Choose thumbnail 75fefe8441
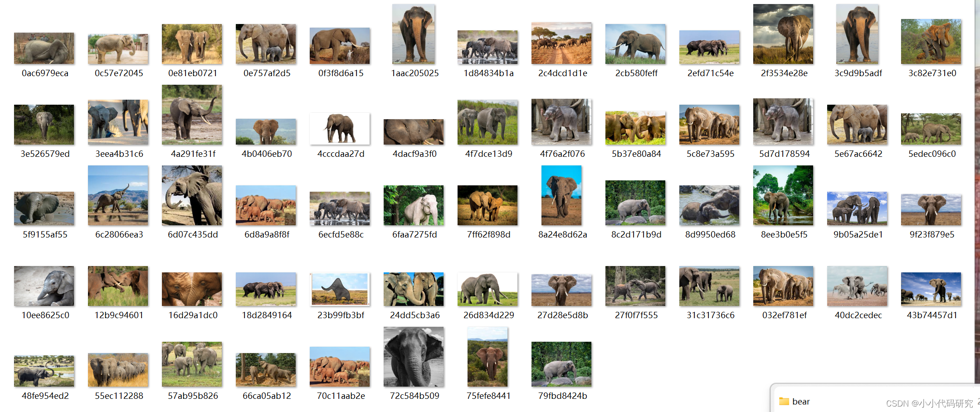 [x=488, y=357]
